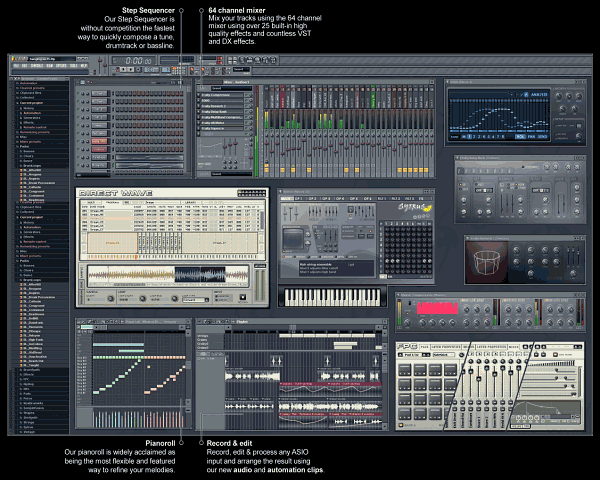Viewport: 600px width, 480px height.
Task: Open Fruity Compressor effect slot dropdown arrow
Action: (199, 95)
